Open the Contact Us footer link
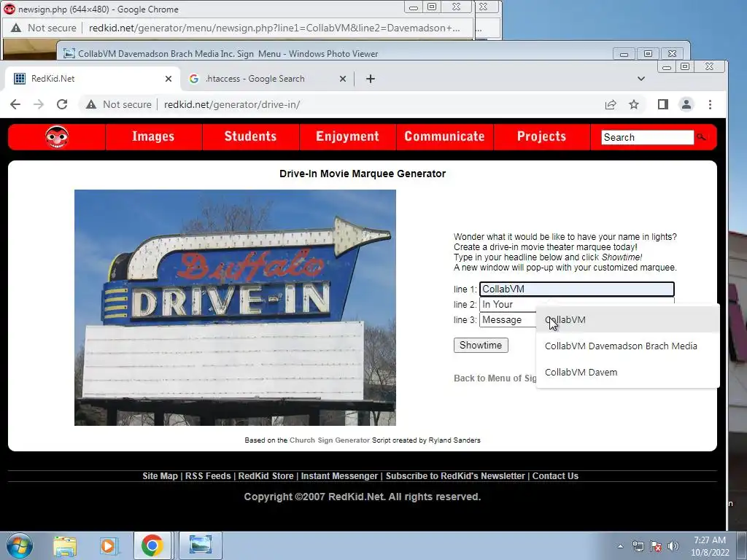Image resolution: width=747 pixels, height=560 pixels. point(555,475)
